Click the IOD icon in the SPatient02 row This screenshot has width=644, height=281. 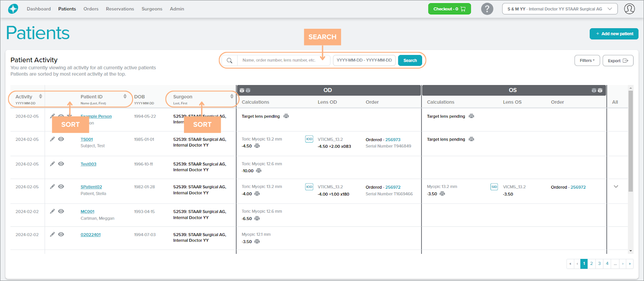click(309, 187)
